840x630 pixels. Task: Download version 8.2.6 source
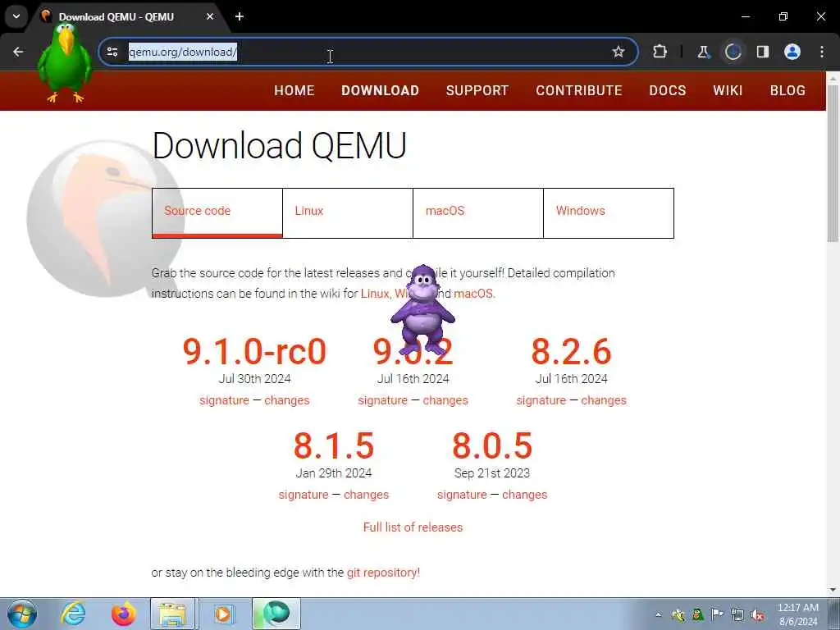(571, 352)
